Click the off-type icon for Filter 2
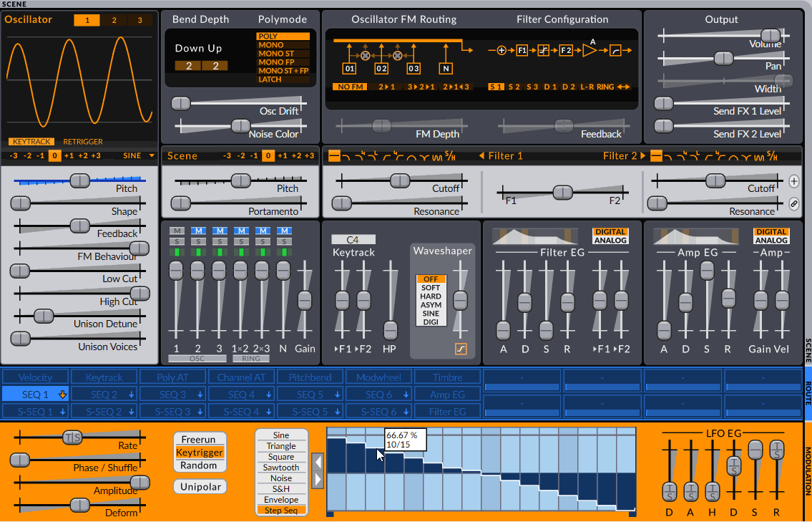 click(656, 155)
